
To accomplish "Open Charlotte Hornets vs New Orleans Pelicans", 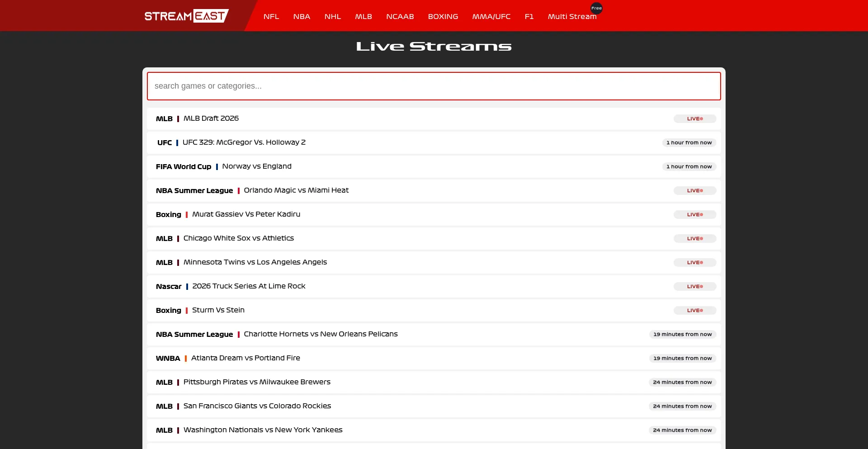I will [434, 334].
